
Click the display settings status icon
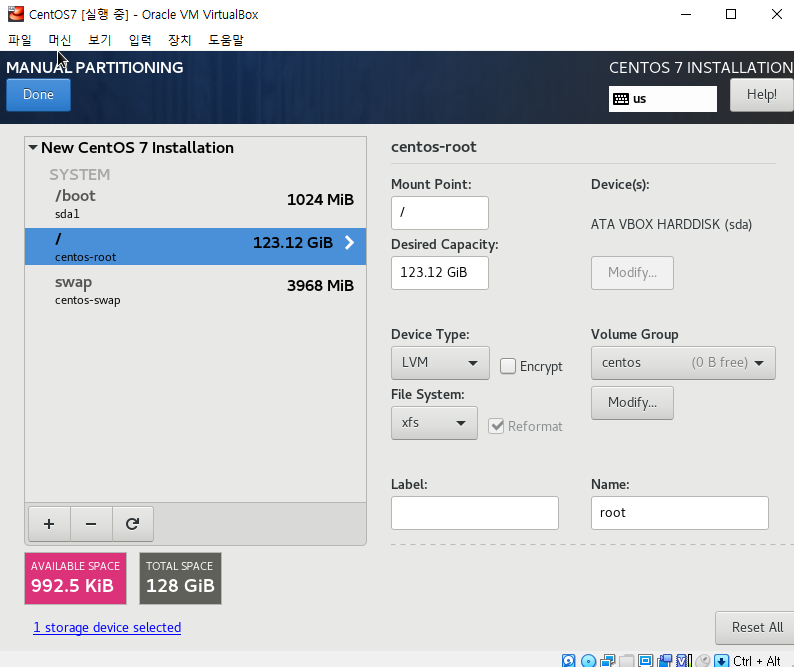pos(646,660)
